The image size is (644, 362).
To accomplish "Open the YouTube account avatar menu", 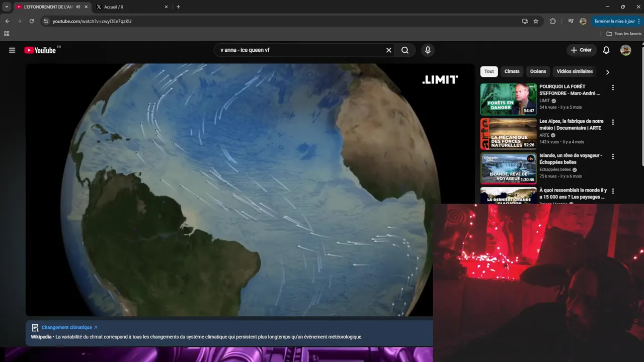I will 626,50.
